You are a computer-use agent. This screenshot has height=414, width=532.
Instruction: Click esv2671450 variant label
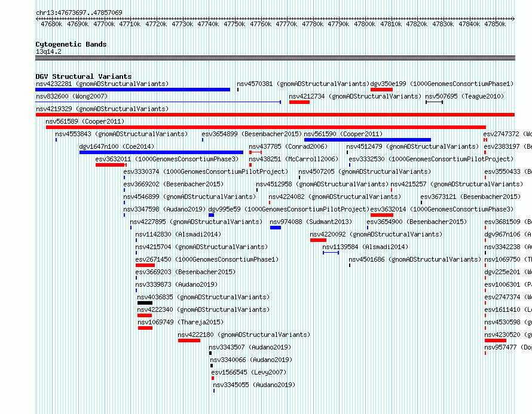click(x=207, y=259)
